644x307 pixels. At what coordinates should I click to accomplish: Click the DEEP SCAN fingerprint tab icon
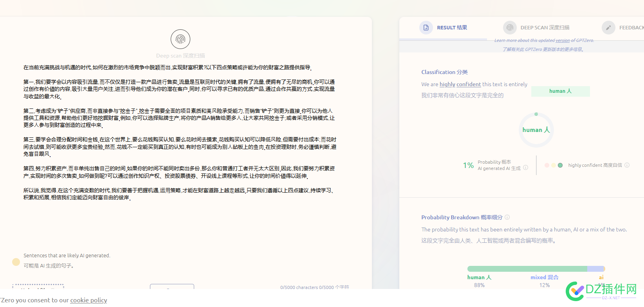point(510,27)
